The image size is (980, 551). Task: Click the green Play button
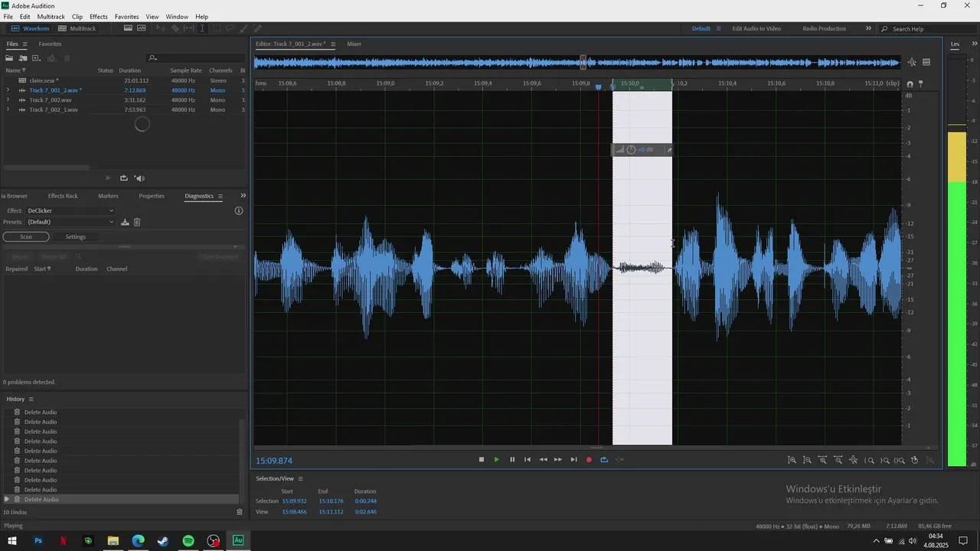pos(496,460)
